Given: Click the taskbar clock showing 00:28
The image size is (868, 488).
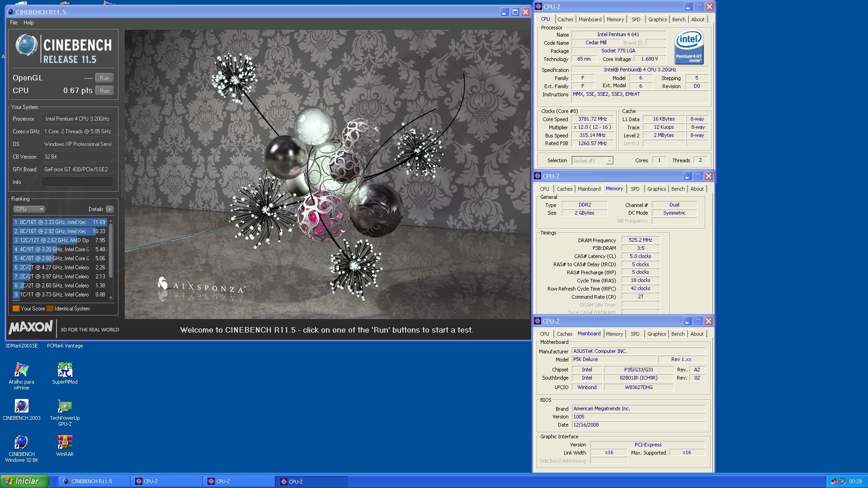Looking at the screenshot, I should click(855, 482).
